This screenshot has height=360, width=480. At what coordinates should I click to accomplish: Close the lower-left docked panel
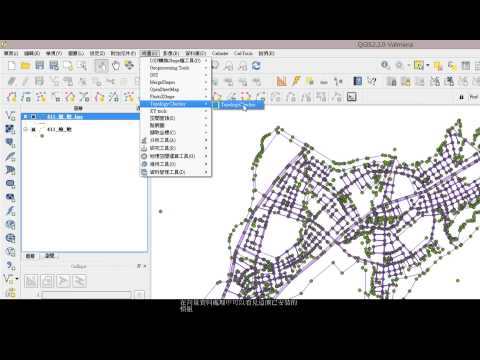tap(145, 266)
